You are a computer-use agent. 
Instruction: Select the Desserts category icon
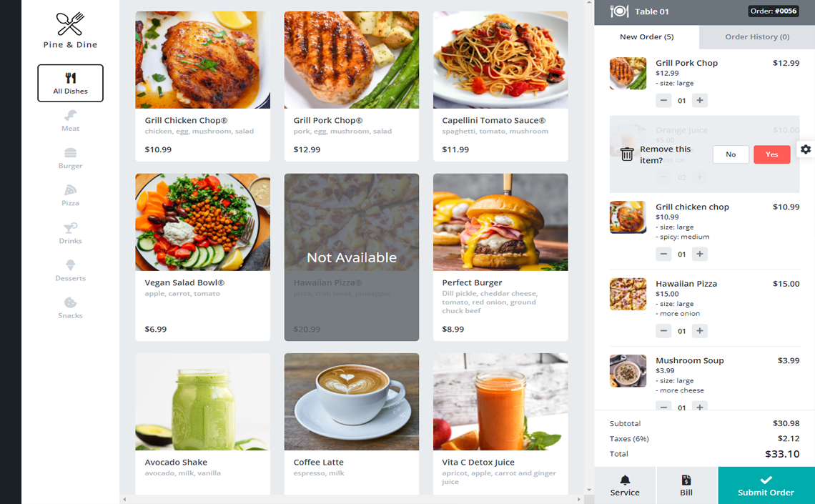pyautogui.click(x=70, y=265)
